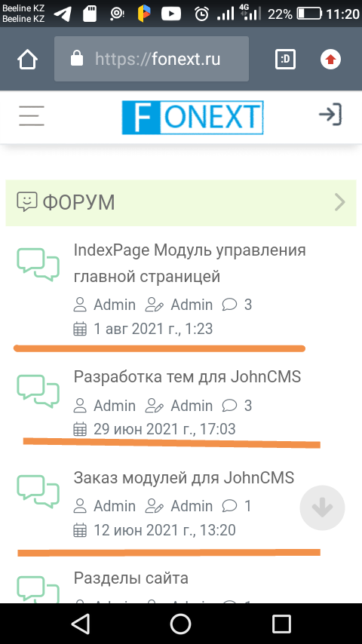Expand the ФОРУМ section chevron
The image size is (362, 644).
coord(340,203)
